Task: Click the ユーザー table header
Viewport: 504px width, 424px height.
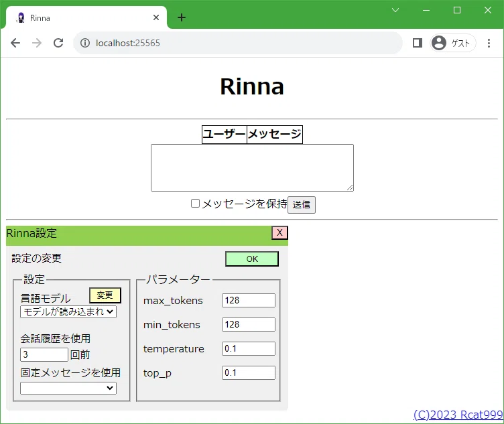Action: point(225,134)
